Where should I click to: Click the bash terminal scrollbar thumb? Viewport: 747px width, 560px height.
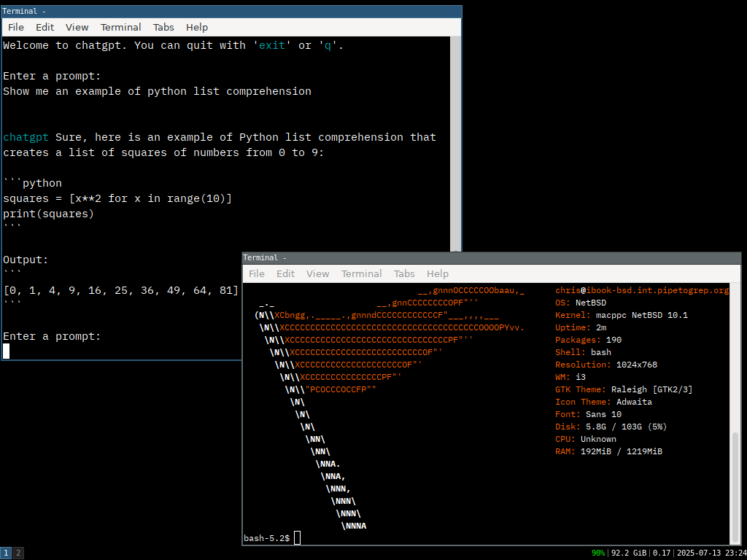point(735,486)
